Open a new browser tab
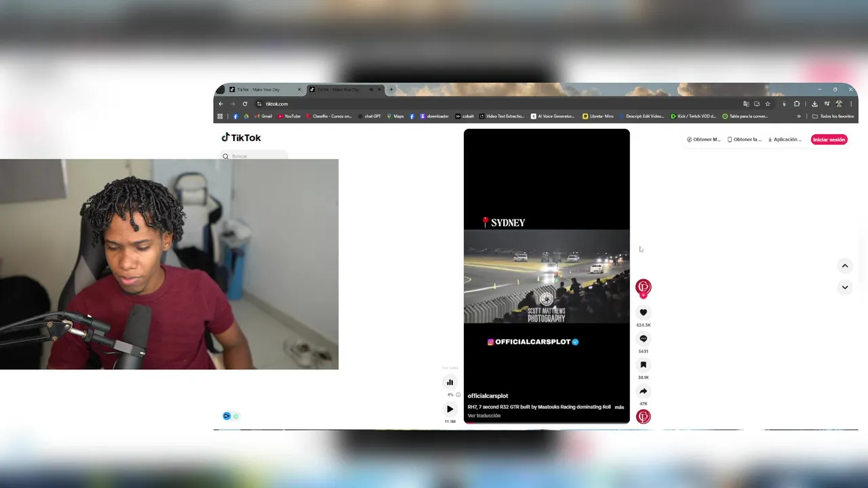868x488 pixels. 391,89
